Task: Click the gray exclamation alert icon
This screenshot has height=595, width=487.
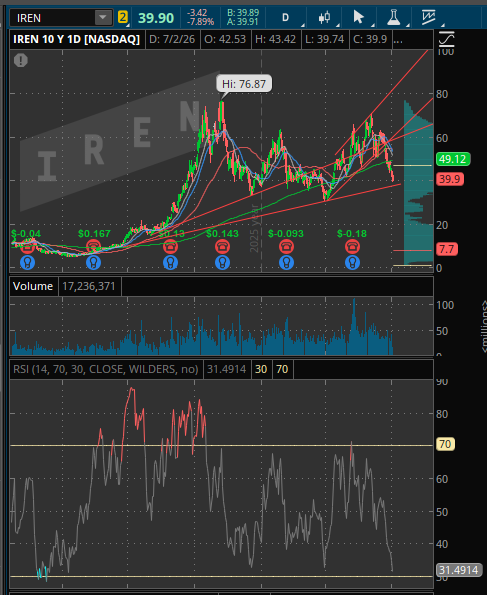Action: (x=21, y=60)
